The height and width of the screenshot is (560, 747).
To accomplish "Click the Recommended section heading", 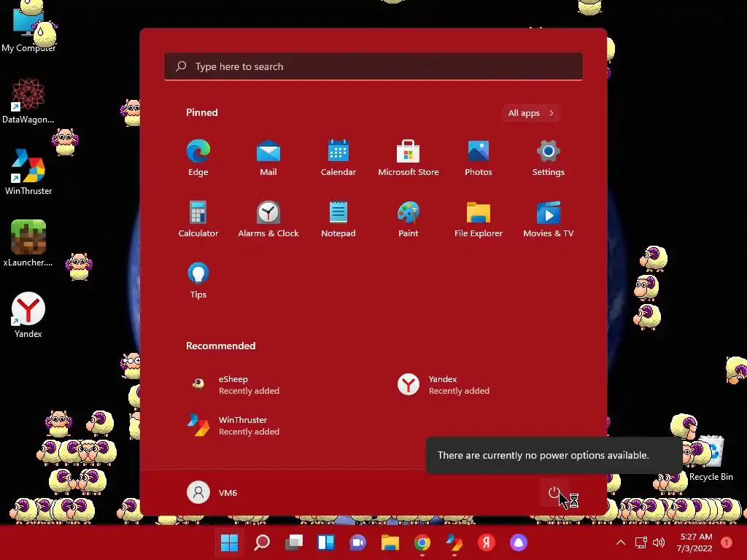I will [x=220, y=346].
